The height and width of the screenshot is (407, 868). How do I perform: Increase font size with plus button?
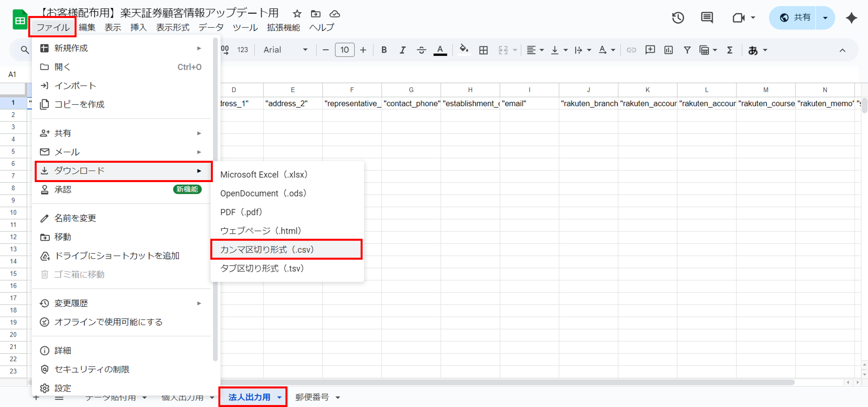(x=363, y=50)
